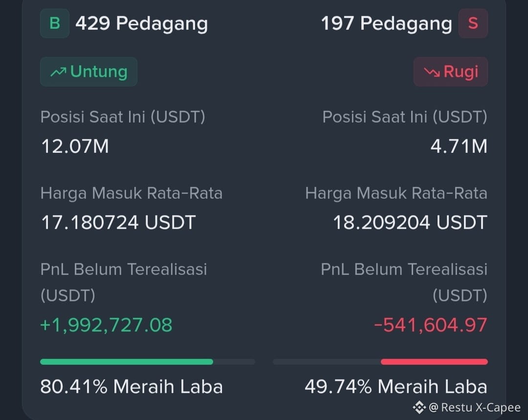The height and width of the screenshot is (420, 528).
Task: Click the 18.209204 USDT entry price
Action: pos(410,222)
